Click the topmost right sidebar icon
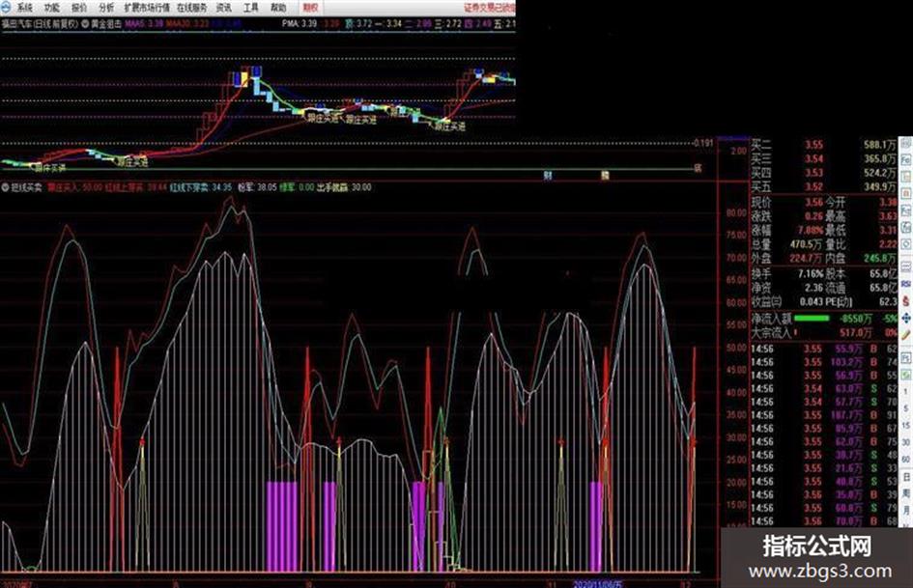Viewport: 913px width, 588px height. 906,143
